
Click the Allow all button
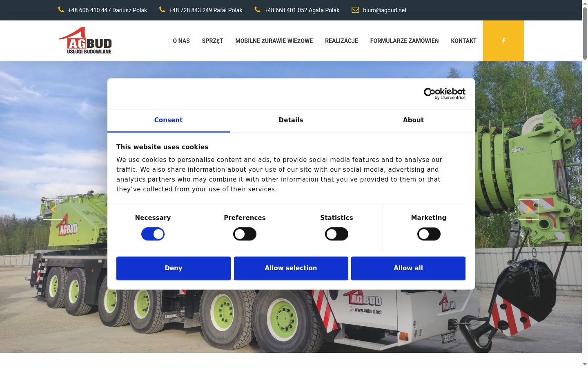coord(408,268)
